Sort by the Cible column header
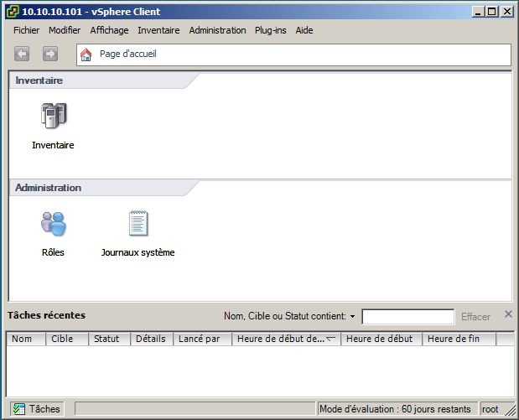519x420 pixels. pyautogui.click(x=67, y=339)
